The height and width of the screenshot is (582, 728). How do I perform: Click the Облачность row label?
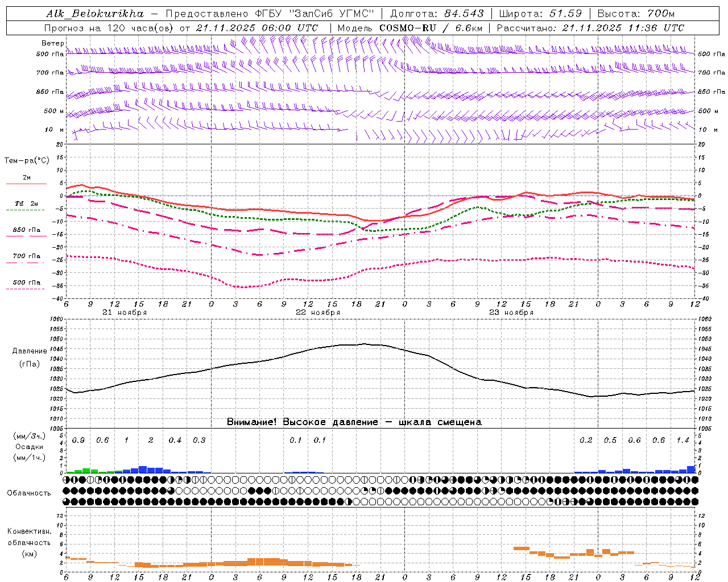(29, 493)
